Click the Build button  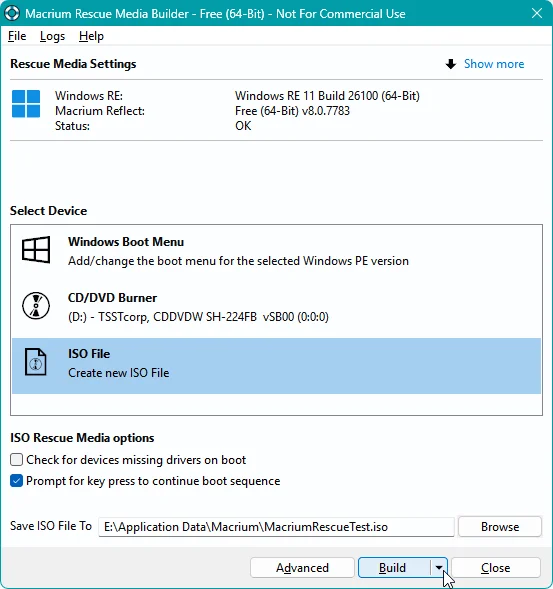(x=394, y=568)
